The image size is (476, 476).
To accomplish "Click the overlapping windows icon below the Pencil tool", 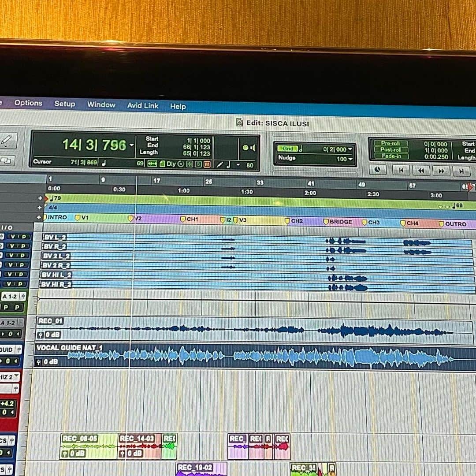I will click(x=7, y=160).
